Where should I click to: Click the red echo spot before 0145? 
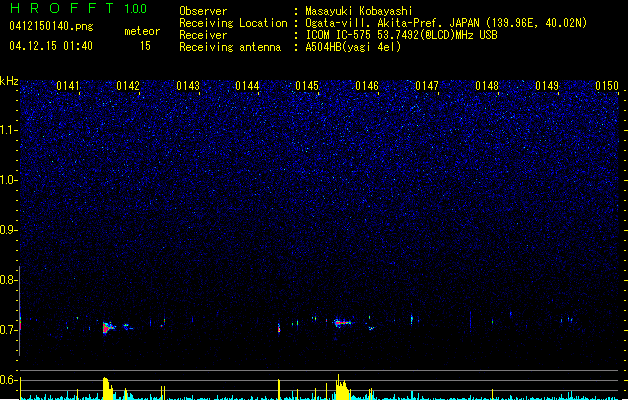pos(279,329)
